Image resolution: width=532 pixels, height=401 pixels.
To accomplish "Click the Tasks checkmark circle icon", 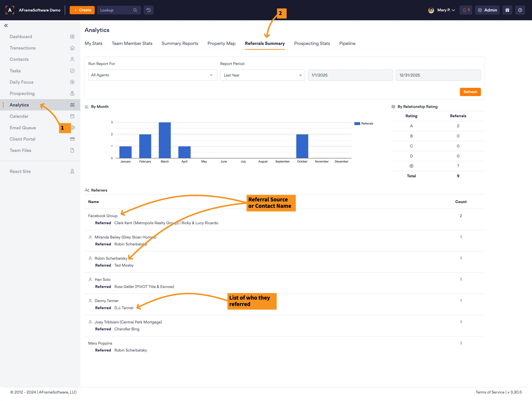I will (x=72, y=71).
